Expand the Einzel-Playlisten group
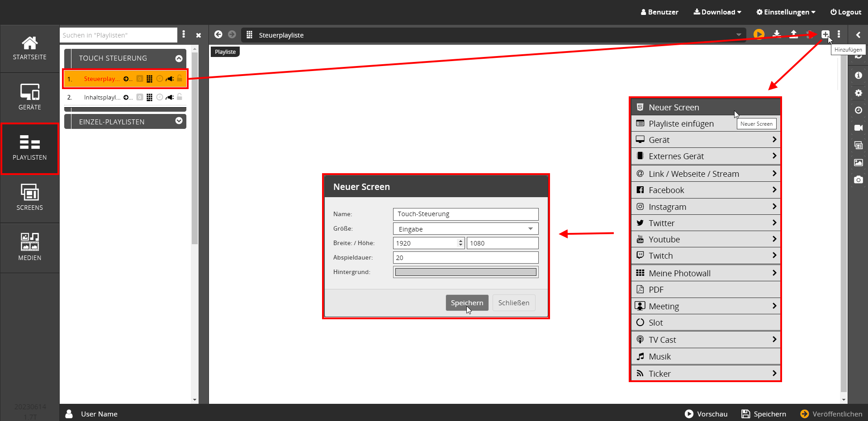Viewport: 868px width, 421px height. (179, 121)
